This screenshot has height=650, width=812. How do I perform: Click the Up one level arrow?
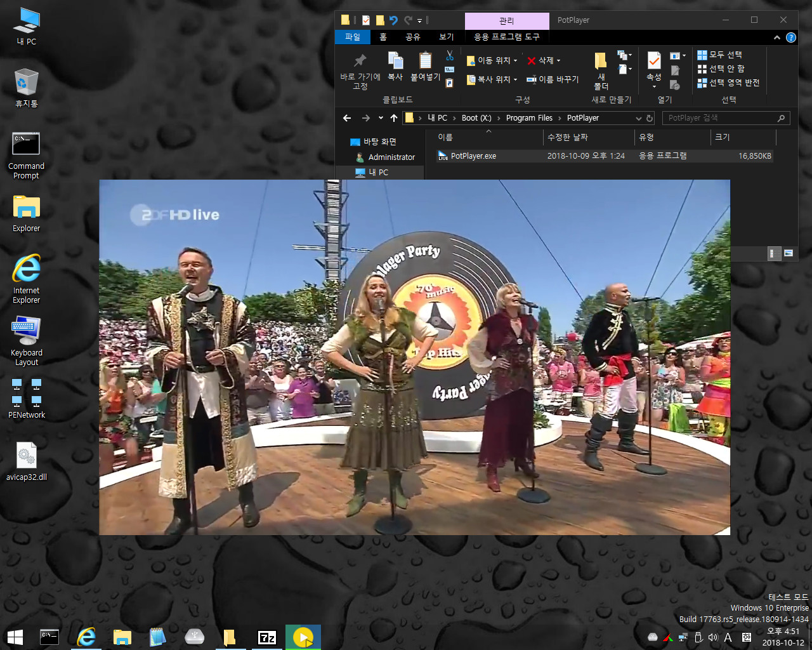[394, 118]
